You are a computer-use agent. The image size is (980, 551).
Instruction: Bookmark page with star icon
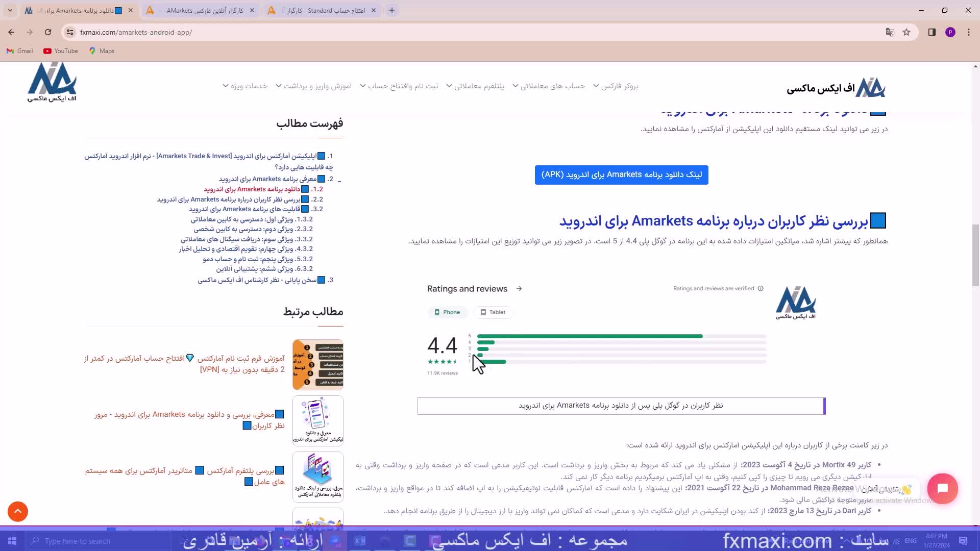click(906, 32)
